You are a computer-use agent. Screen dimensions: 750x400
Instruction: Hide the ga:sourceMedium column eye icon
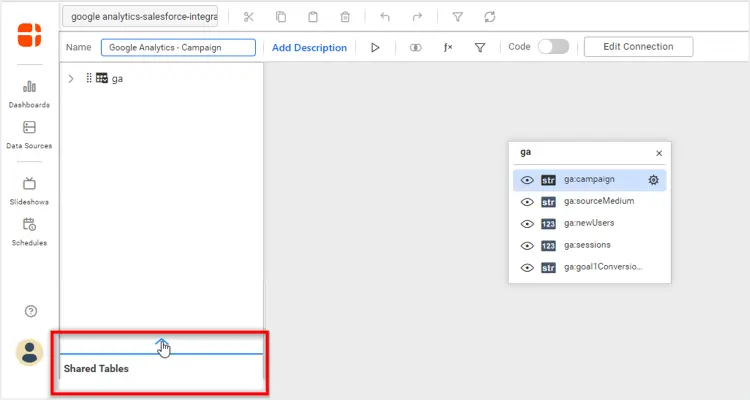pos(526,201)
